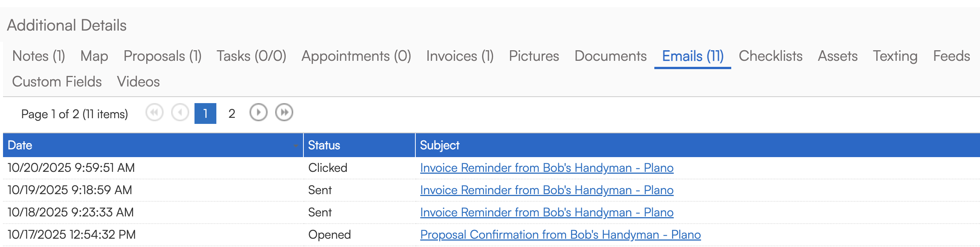
Task: View the Tasks (0/0) tab
Action: coord(251,56)
